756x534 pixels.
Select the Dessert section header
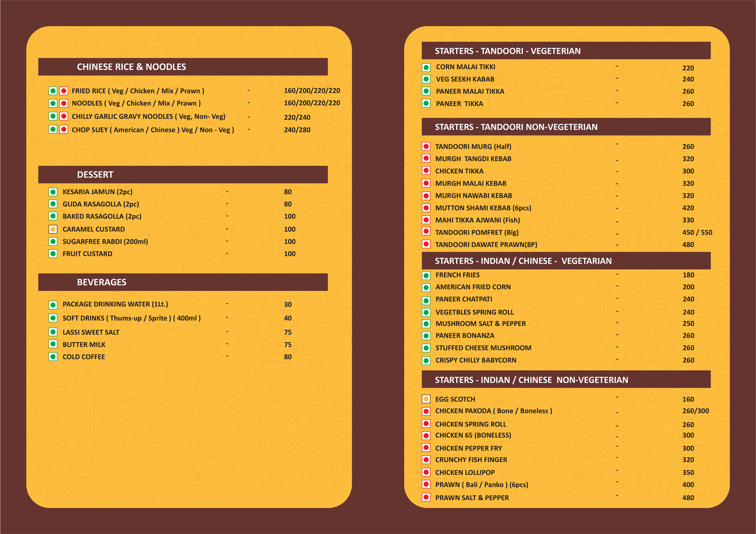(x=95, y=175)
